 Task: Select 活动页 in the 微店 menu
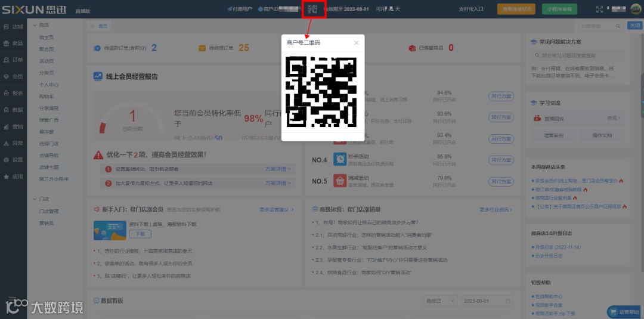(47, 61)
